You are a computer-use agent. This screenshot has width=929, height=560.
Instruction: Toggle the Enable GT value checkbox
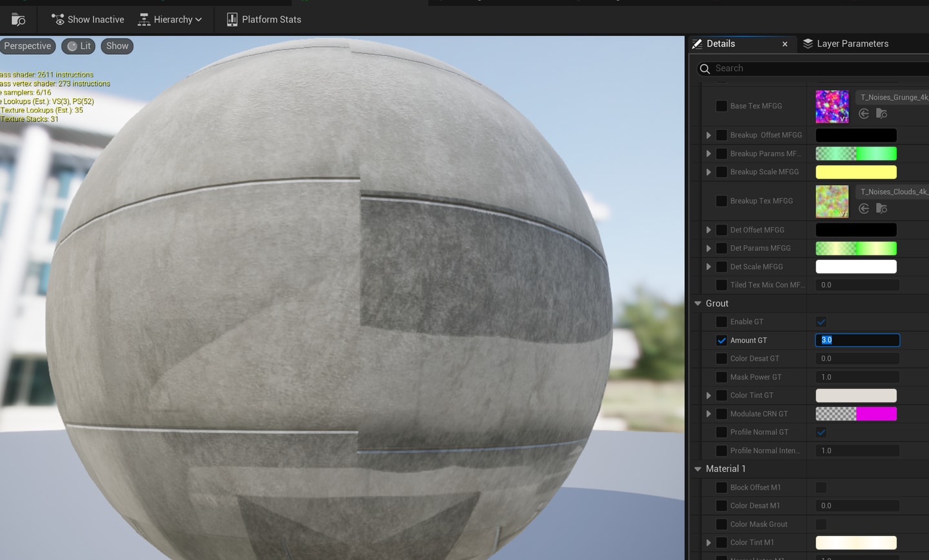[821, 321]
